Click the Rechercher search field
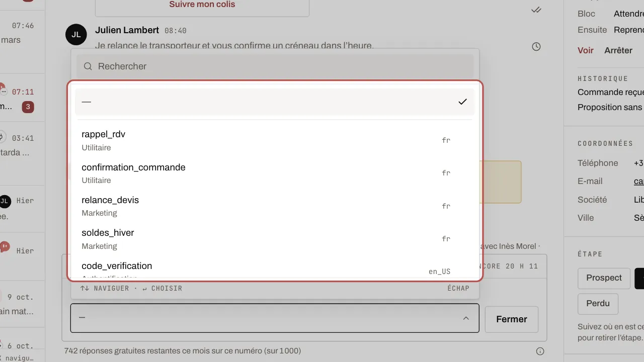644x362 pixels. point(275,66)
